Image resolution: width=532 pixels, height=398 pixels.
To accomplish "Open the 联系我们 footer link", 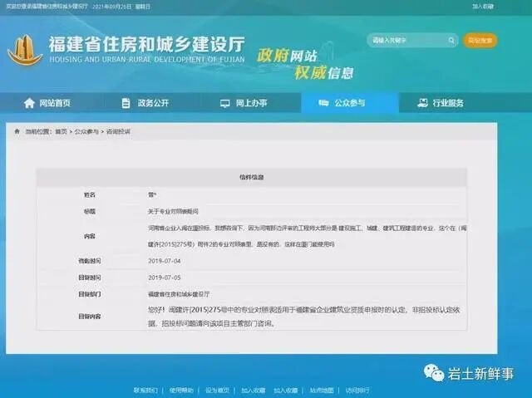I will [145, 391].
